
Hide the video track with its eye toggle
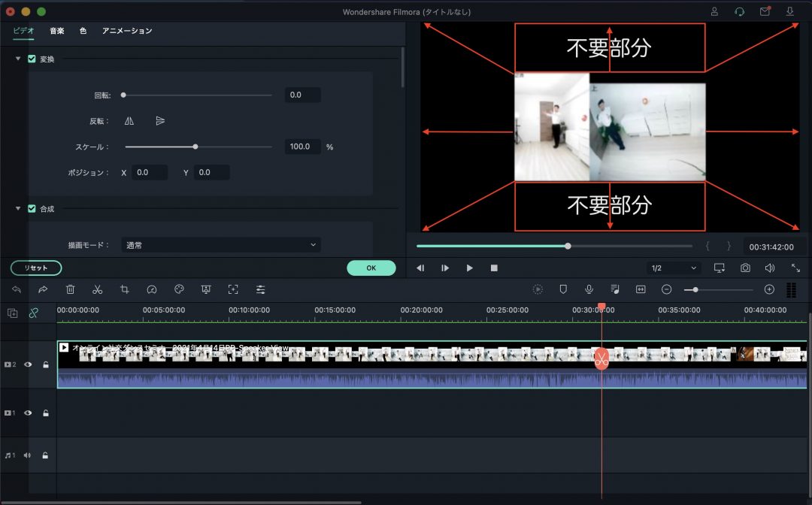28,364
